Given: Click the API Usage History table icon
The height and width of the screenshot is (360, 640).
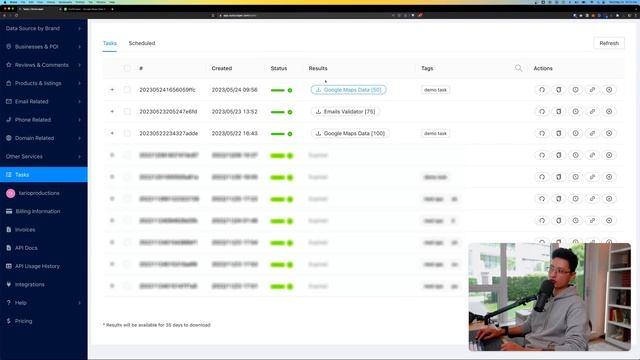Looking at the screenshot, I should pos(9,266).
